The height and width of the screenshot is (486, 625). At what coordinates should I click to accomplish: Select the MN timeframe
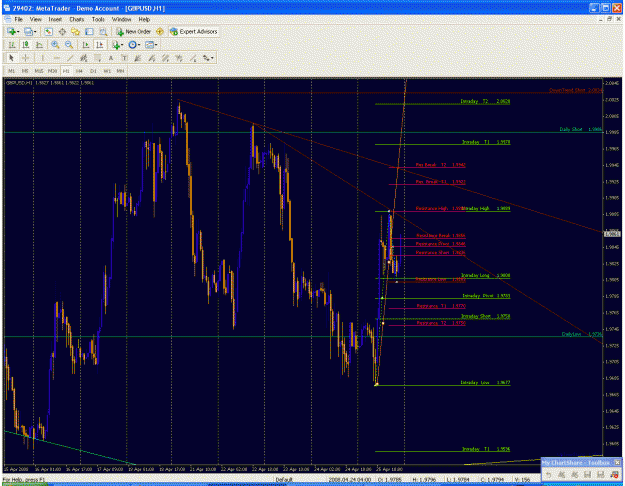120,71
